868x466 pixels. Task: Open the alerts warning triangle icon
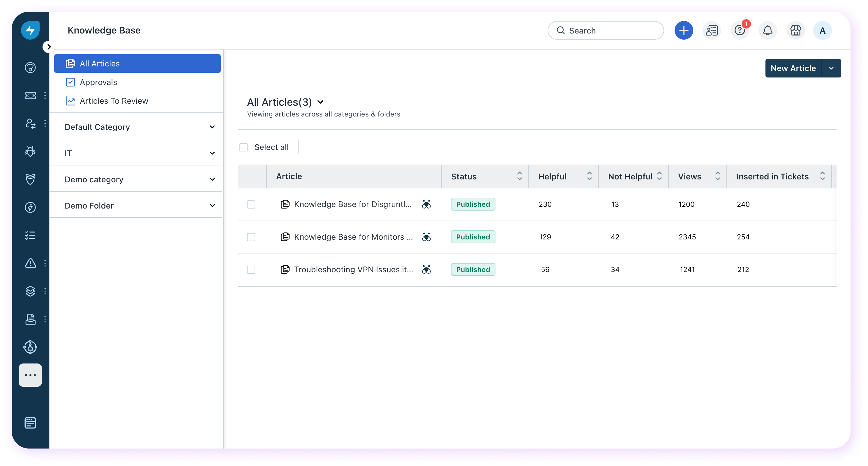coord(30,263)
